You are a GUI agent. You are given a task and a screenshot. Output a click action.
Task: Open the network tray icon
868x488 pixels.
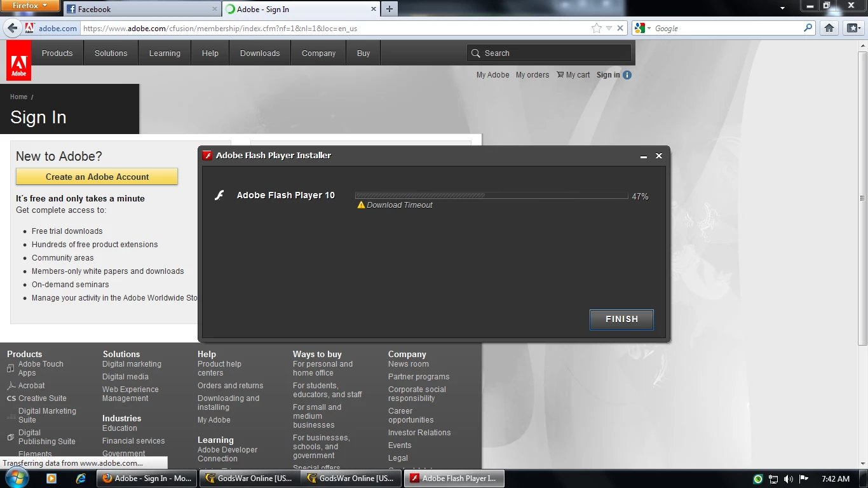click(773, 479)
